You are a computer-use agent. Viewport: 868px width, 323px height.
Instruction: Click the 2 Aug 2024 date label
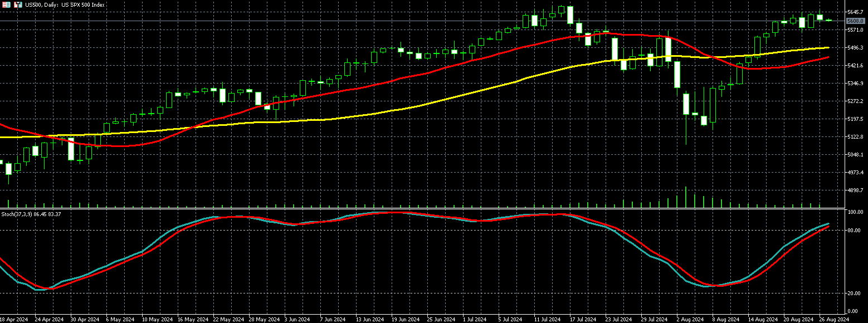[690, 320]
